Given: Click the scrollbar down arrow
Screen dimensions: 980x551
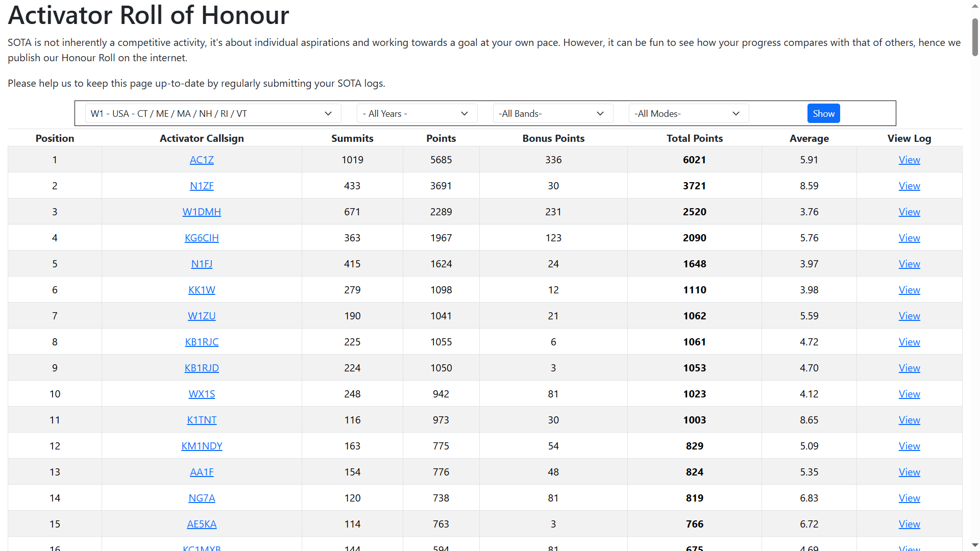Looking at the screenshot, I should (x=975, y=545).
